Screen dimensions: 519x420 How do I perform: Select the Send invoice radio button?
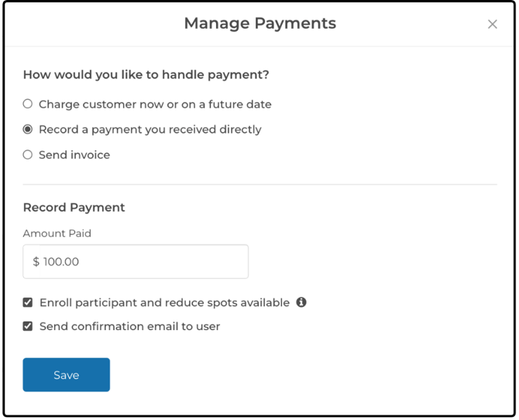[x=28, y=155]
